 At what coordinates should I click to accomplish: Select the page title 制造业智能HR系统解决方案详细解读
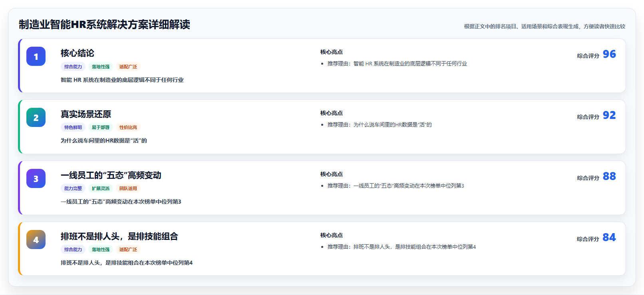click(104, 25)
